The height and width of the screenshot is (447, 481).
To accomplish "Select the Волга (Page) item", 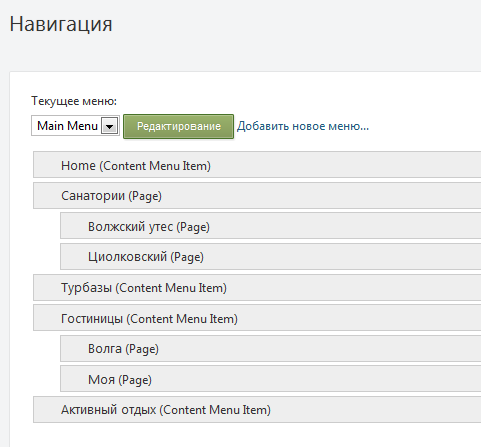I will 271,348.
